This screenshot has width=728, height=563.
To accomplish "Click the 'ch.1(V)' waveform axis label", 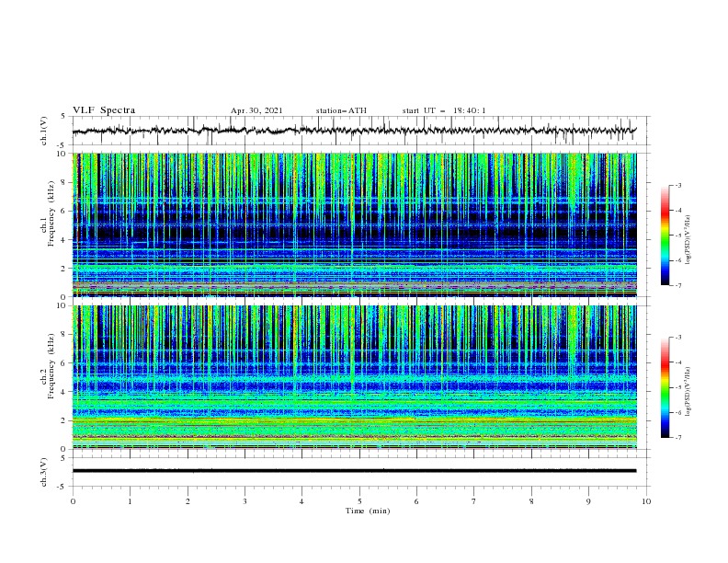I will coord(44,131).
